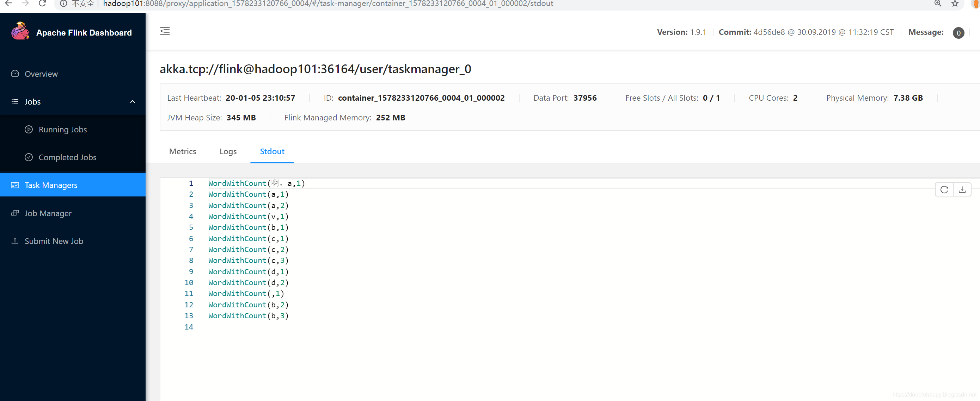Open the Job Manager page
980x401 pixels.
(x=48, y=213)
